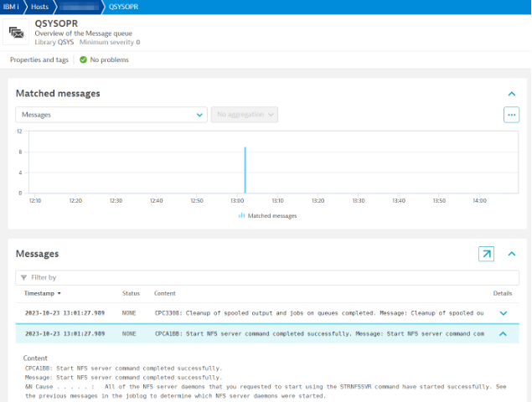Select the QSYSOPR breadcrumb
Screen dimensions: 532x402
coord(123,7)
